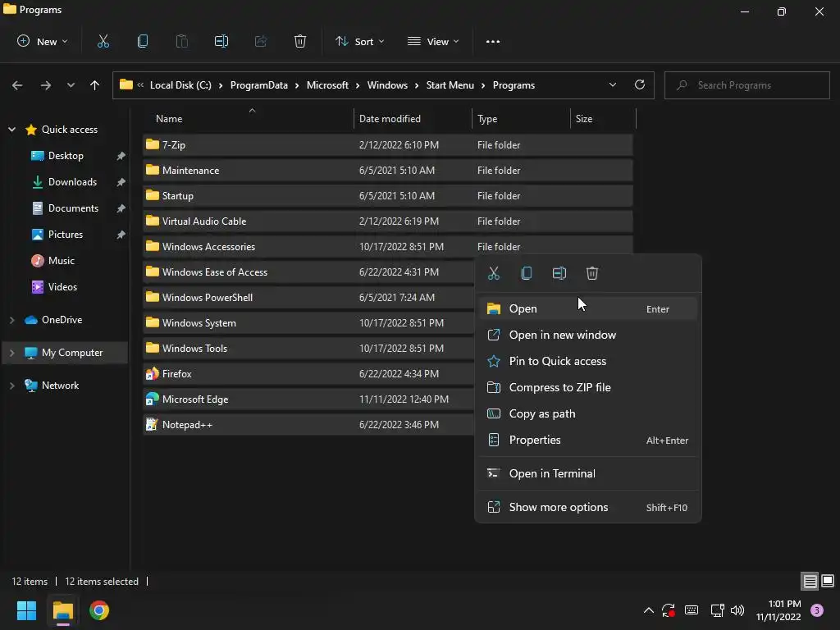
Task: Choose Open in Terminal
Action: [x=587, y=473]
